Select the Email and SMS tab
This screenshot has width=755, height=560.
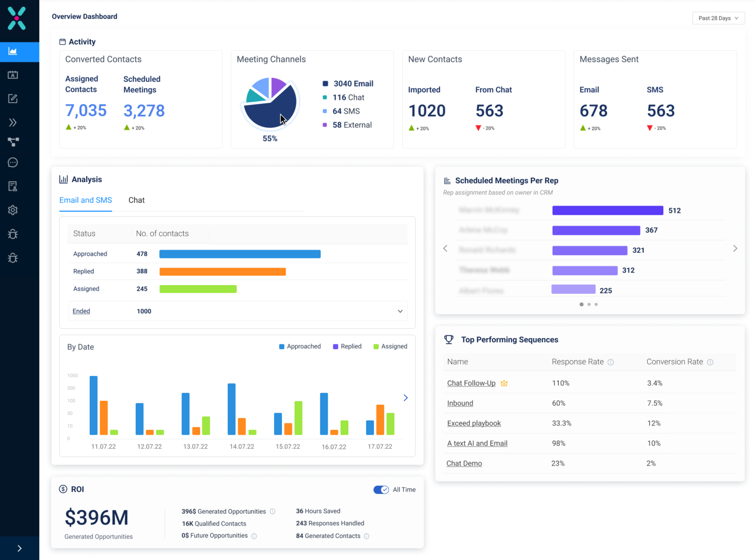[x=85, y=200]
